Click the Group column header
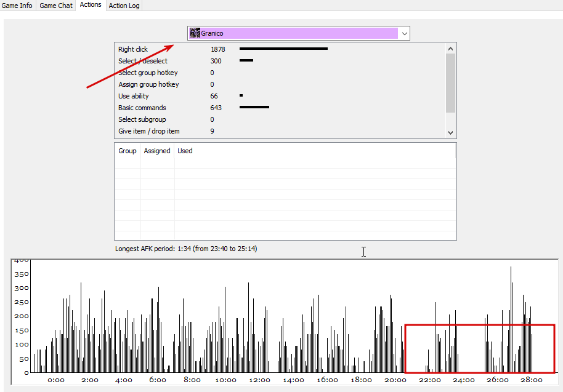 pos(128,151)
